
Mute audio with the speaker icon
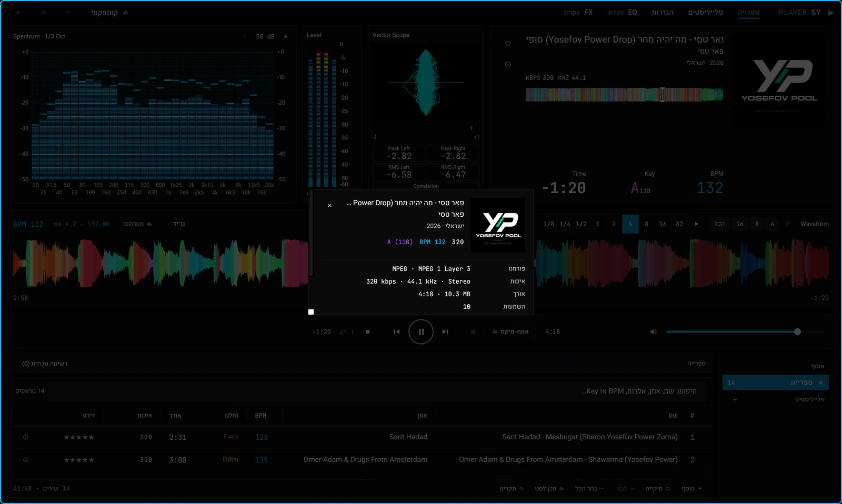(654, 331)
